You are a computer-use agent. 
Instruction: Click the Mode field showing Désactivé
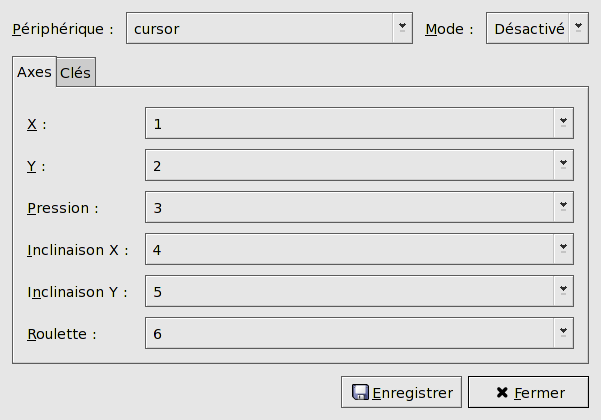pos(528,29)
